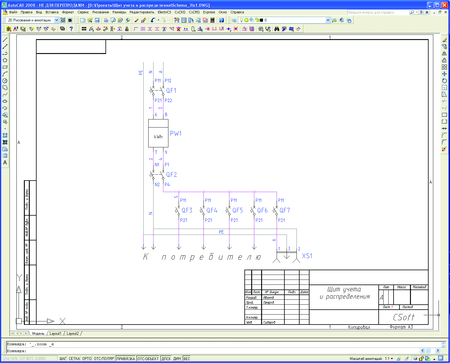Select the Explode tool
The height and width of the screenshot is (363, 450).
tap(444, 149)
